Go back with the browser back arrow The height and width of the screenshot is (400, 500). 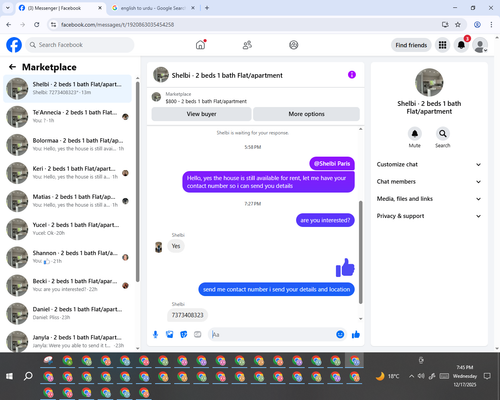(9, 25)
